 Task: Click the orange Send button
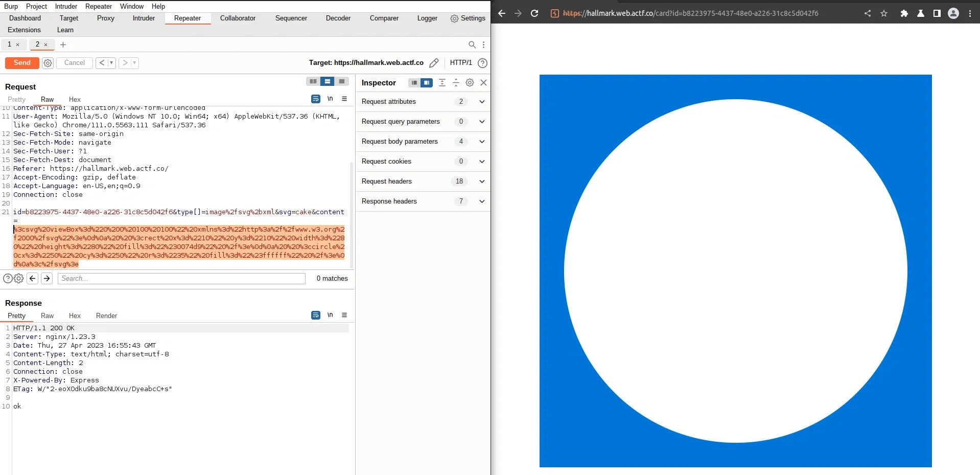point(22,63)
